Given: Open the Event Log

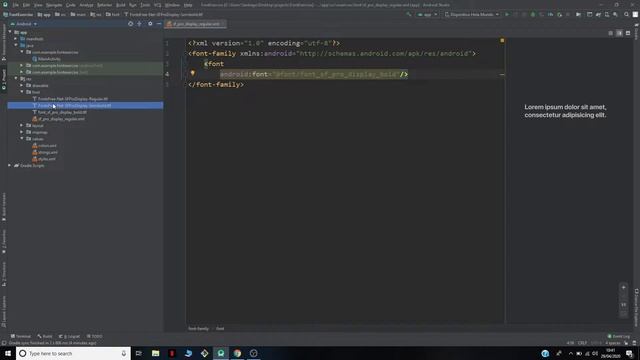Looking at the screenshot, I should [619, 336].
